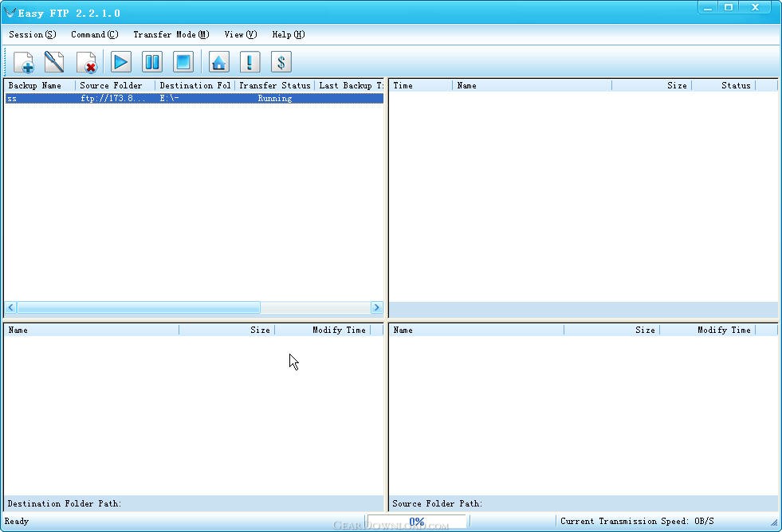Click the dollar sign icon

coord(281,62)
